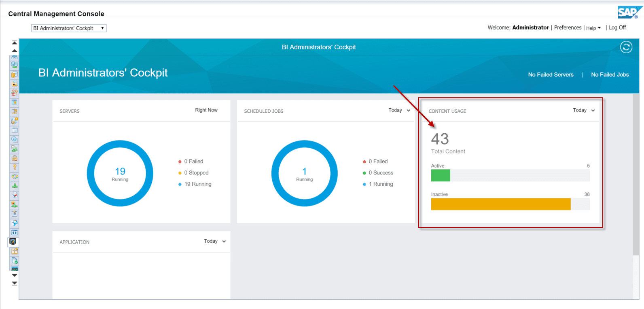Click the 'Total Content' label

448,151
